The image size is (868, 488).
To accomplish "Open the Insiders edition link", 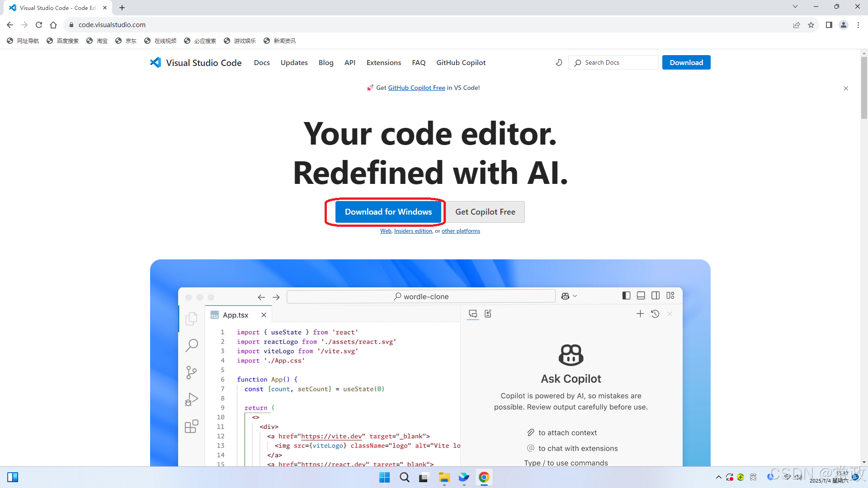I will coord(413,231).
